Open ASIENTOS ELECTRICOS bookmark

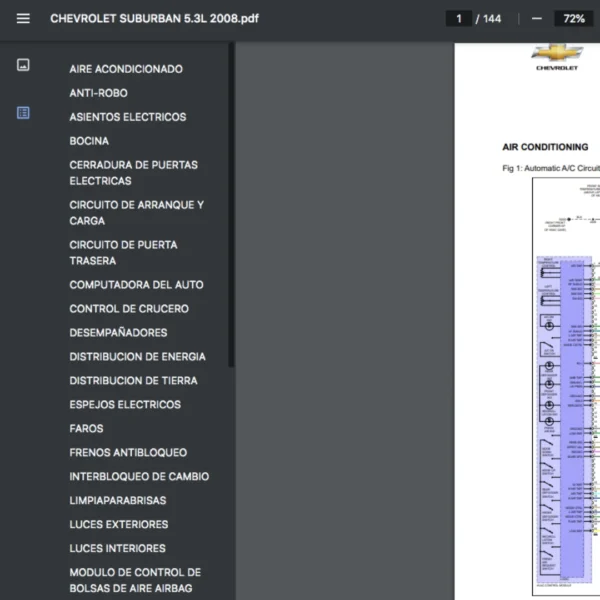click(128, 117)
